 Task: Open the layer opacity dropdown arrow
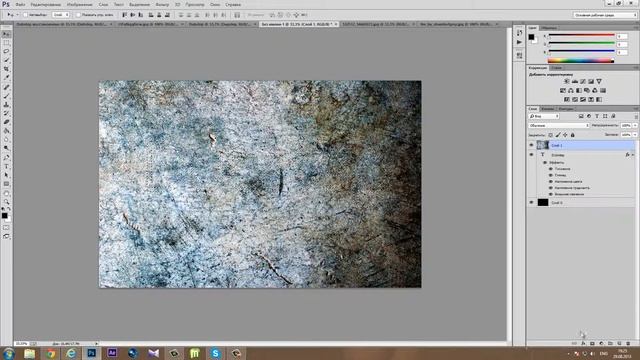pyautogui.click(x=635, y=126)
